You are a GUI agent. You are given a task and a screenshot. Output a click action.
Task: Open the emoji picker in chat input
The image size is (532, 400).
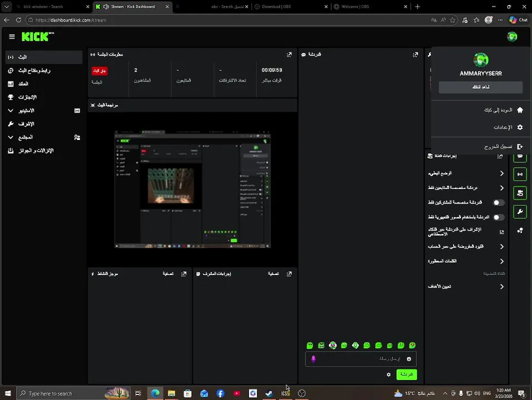[x=409, y=359]
